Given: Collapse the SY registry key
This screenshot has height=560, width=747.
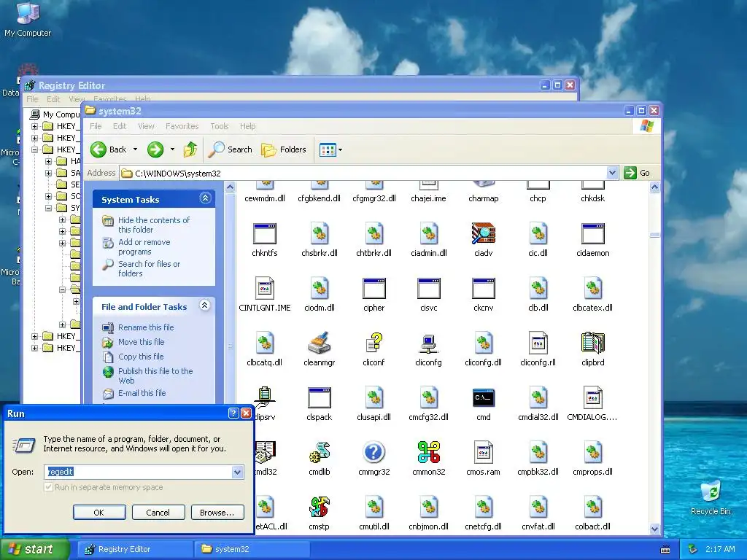Looking at the screenshot, I should [48, 208].
